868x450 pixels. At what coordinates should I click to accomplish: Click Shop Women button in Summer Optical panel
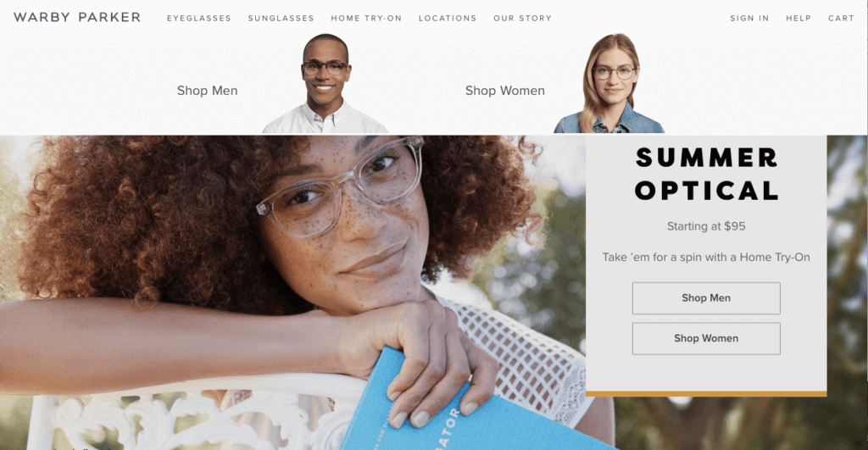706,339
